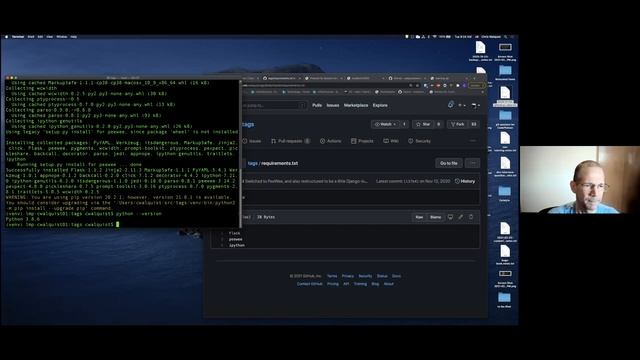Open the Terminal menu in the menu bar
640x360 pixels.
pyautogui.click(x=18, y=37)
